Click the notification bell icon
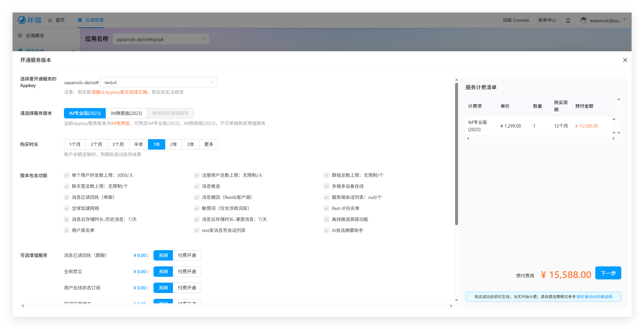 click(568, 20)
